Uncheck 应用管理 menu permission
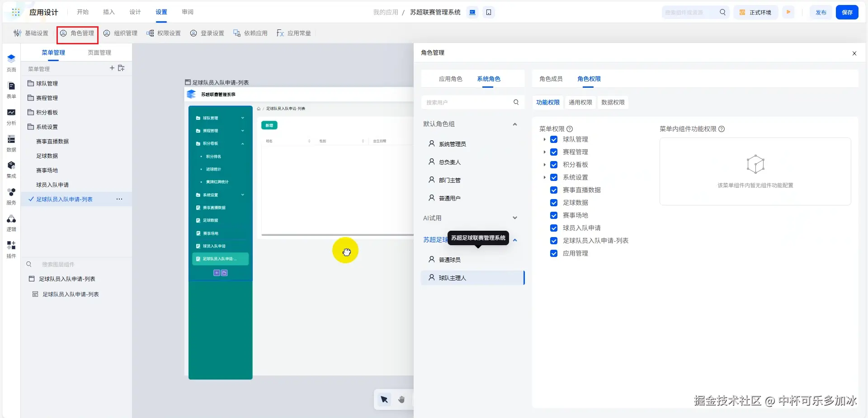The image size is (868, 418). (x=554, y=253)
